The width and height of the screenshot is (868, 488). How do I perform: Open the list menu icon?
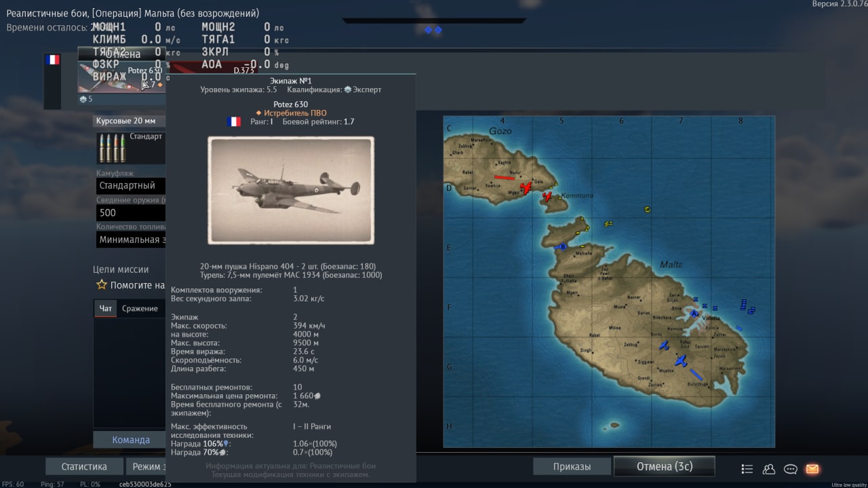click(747, 468)
